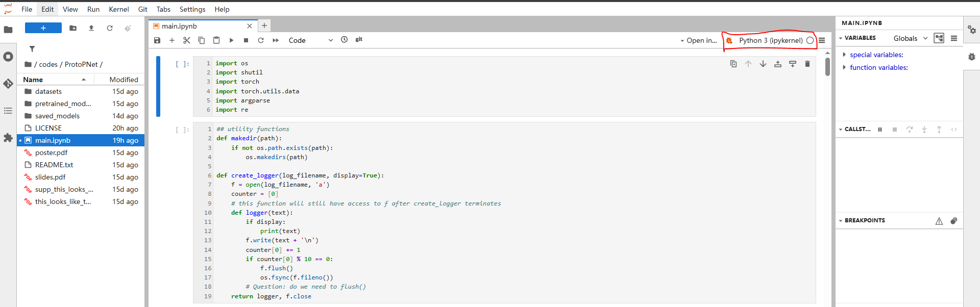This screenshot has width=980, height=307.
Task: Open the Code cell type dropdown
Action: [310, 40]
